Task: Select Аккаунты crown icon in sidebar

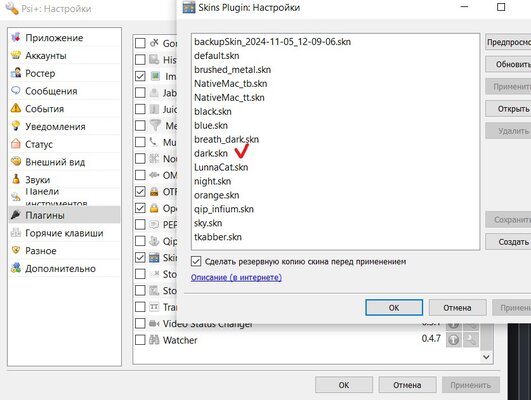Action: pos(16,55)
